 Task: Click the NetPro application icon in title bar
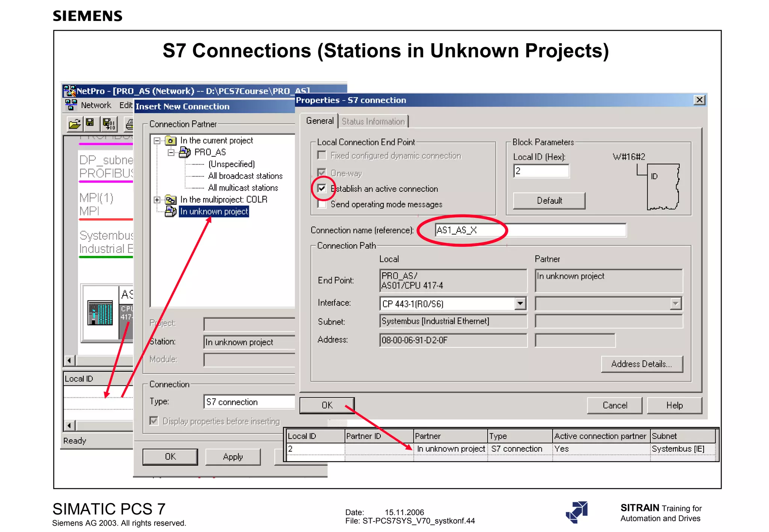[x=69, y=90]
